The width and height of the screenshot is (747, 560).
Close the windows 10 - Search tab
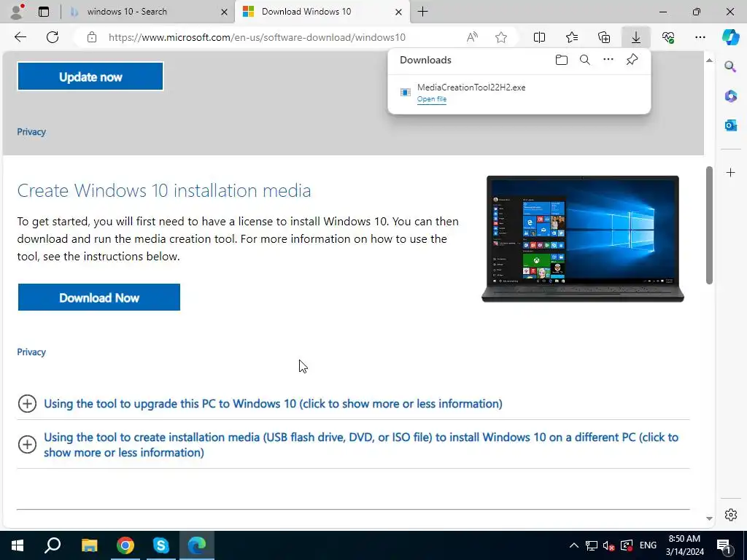224,12
